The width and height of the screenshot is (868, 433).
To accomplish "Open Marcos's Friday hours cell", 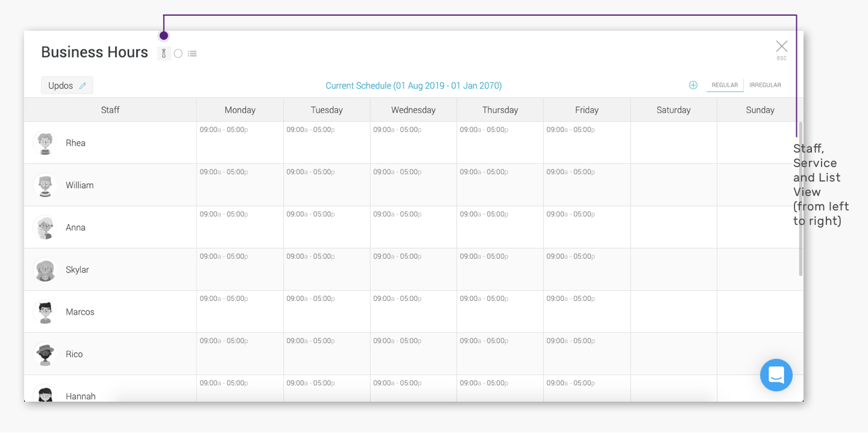I will pos(587,312).
